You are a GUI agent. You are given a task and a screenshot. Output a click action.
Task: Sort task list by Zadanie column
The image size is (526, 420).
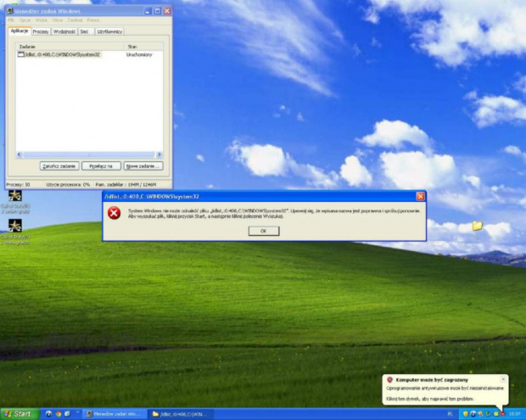point(70,47)
